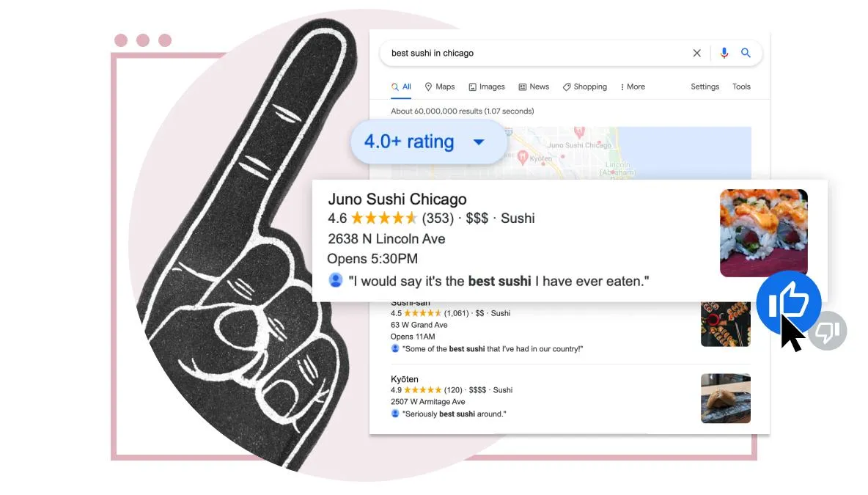Open the More search options menu

(633, 87)
